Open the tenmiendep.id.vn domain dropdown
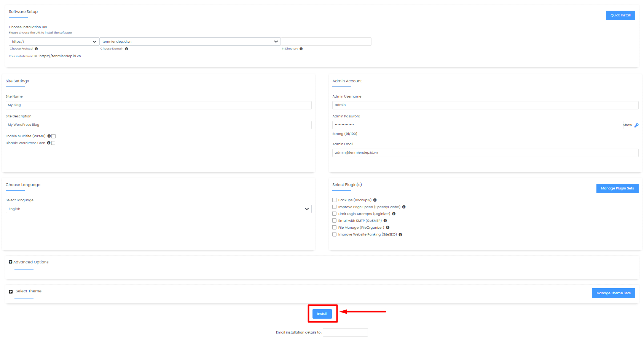 pos(190,42)
